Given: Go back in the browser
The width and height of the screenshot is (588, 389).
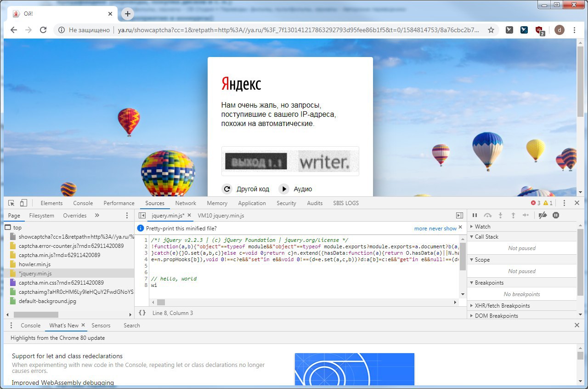Looking at the screenshot, I should click(13, 30).
